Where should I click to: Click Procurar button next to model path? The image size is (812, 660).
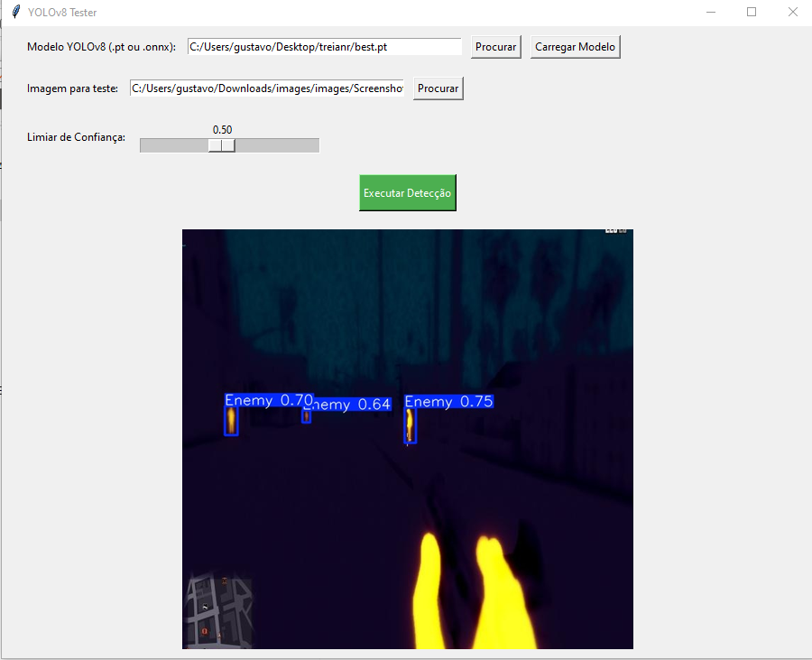coord(495,47)
